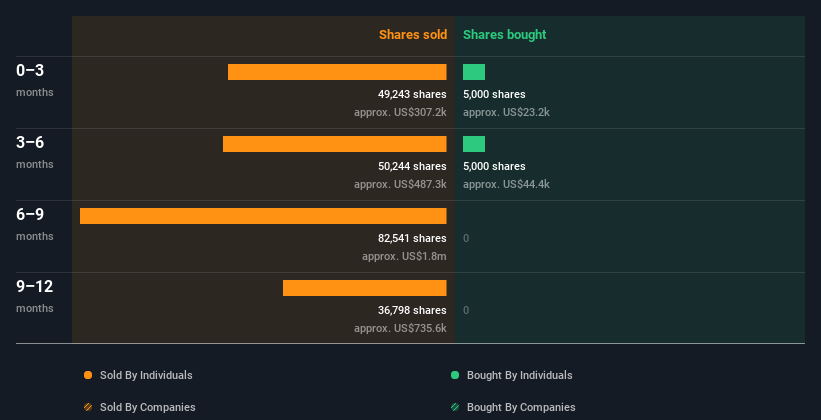The image size is (821, 420).
Task: Click the green Bought By Individuals legend dot
Action: (455, 375)
